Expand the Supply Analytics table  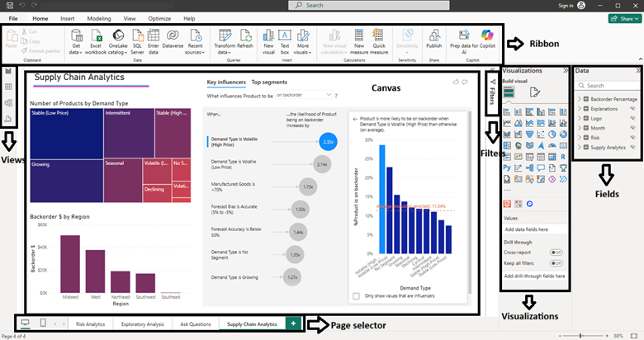[x=580, y=147]
